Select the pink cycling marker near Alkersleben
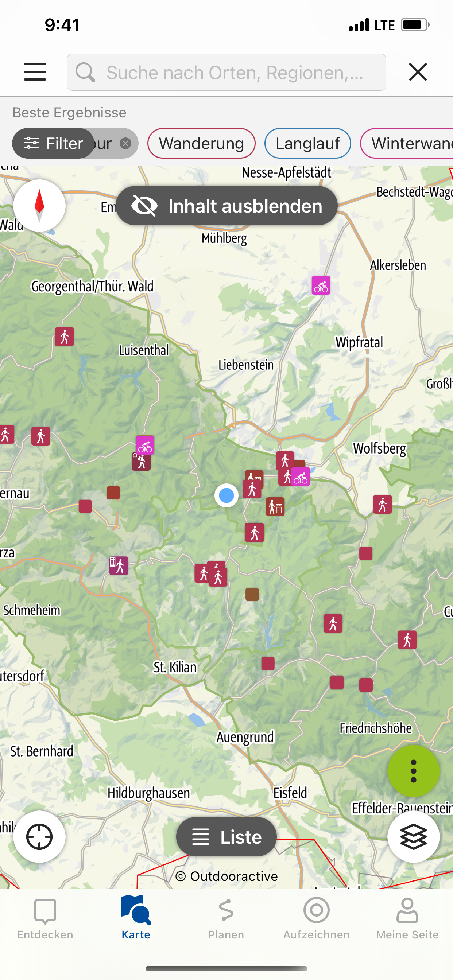This screenshot has width=453, height=980. click(321, 285)
